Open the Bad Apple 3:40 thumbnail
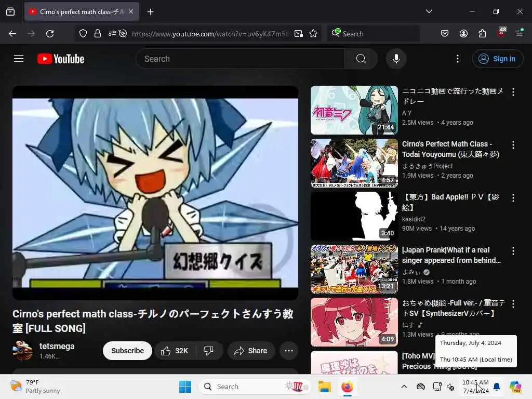This screenshot has height=399, width=532. click(354, 216)
